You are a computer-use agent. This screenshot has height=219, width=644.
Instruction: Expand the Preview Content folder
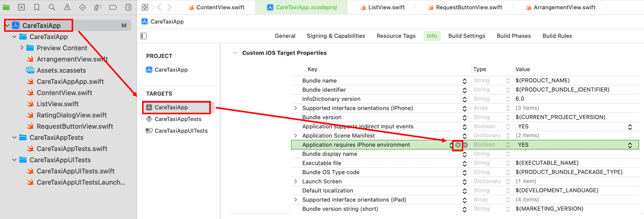(22, 48)
